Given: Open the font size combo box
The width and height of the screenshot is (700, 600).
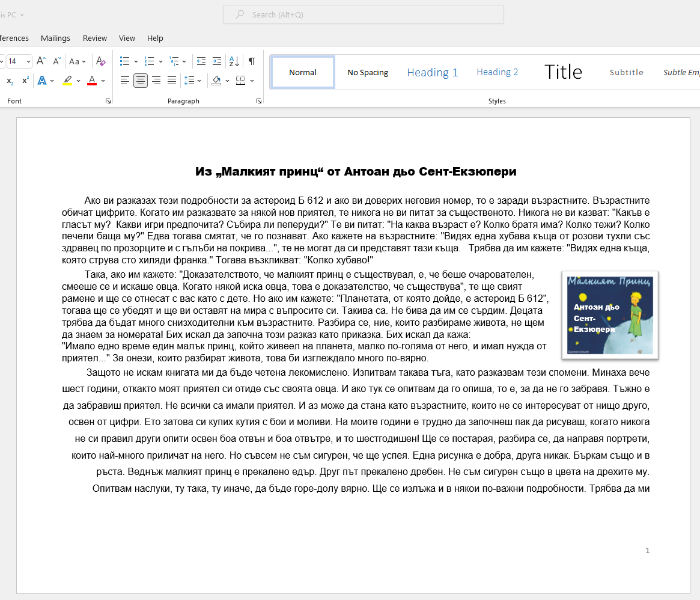Looking at the screenshot, I should [x=19, y=61].
